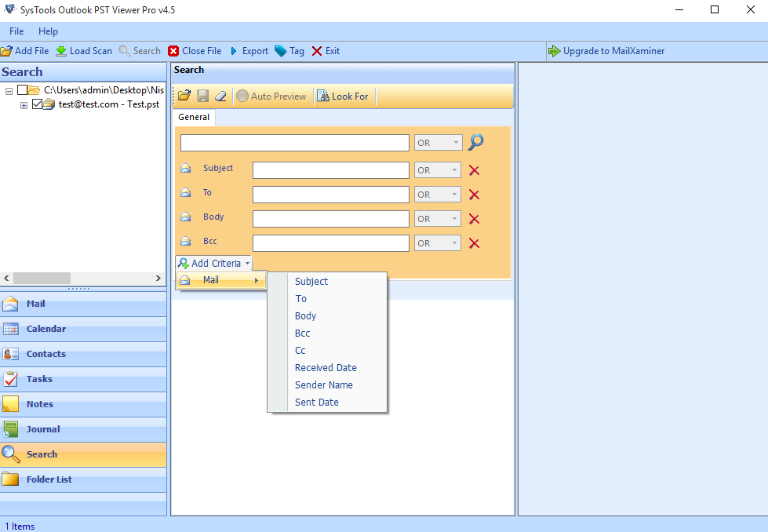Image resolution: width=768 pixels, height=532 pixels.
Task: Uncheck the test@test.com - Test.pst checkbox
Action: 37,104
